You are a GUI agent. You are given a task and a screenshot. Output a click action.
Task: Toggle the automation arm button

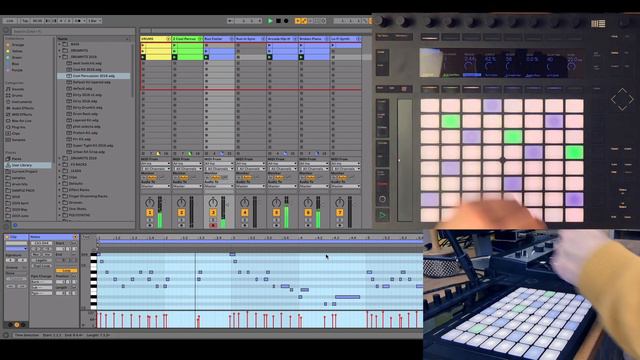tap(304, 21)
